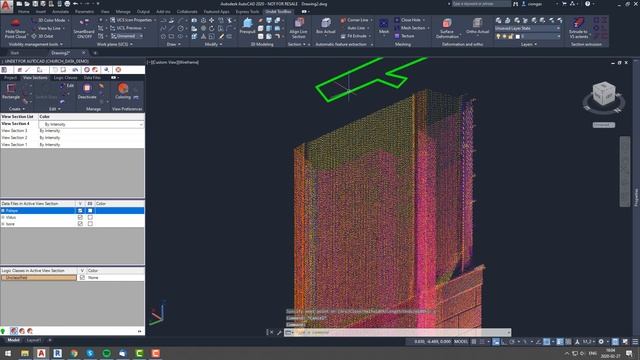Open View Section 4 color dropdown
Image resolution: width=640 pixels, height=360 pixels.
click(91, 124)
